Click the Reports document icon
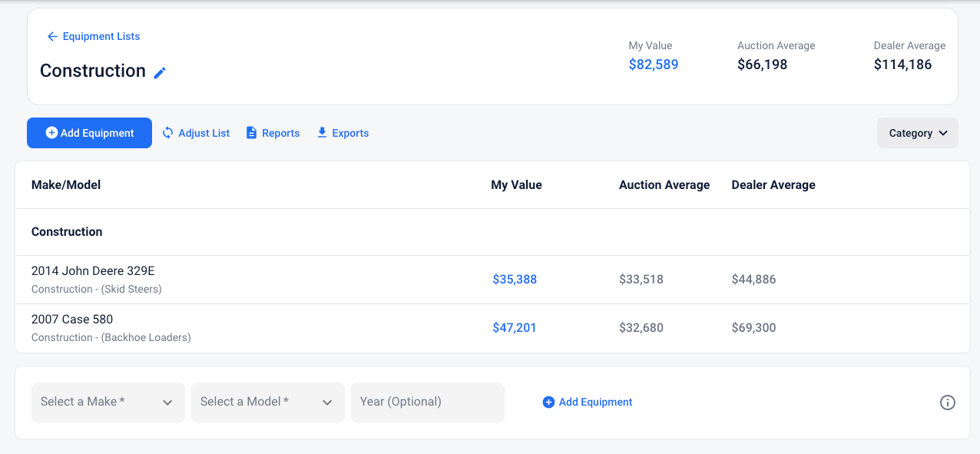This screenshot has width=980, height=454. pos(251,133)
